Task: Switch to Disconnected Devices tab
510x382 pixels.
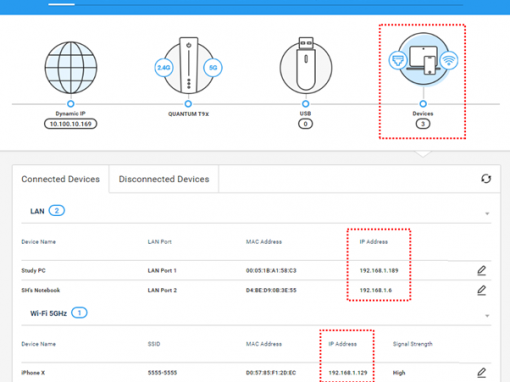Action: [x=164, y=179]
